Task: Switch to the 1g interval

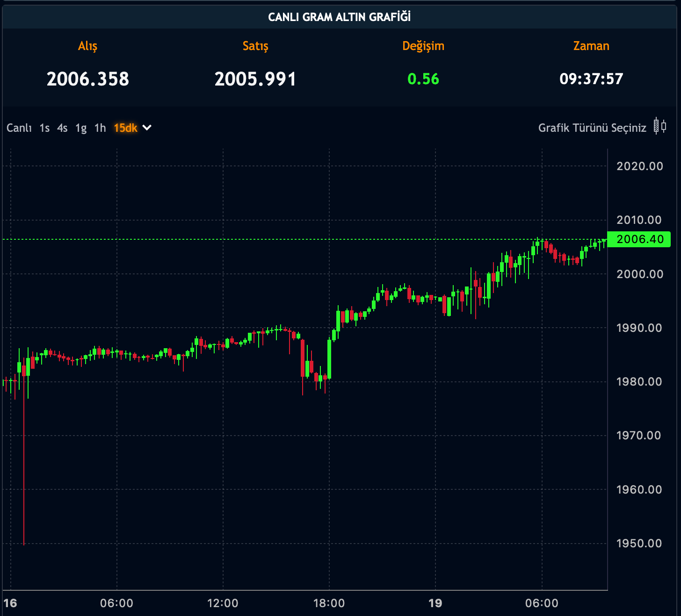Action: (81, 129)
